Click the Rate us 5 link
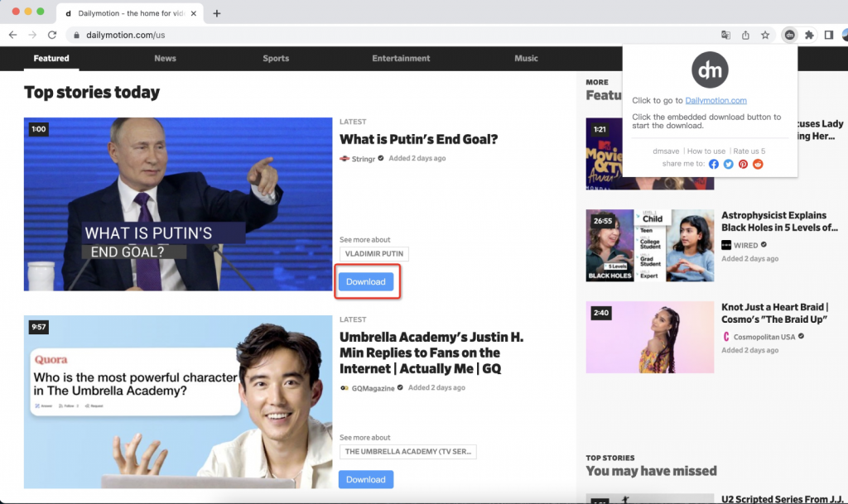848x504 pixels. (x=749, y=151)
